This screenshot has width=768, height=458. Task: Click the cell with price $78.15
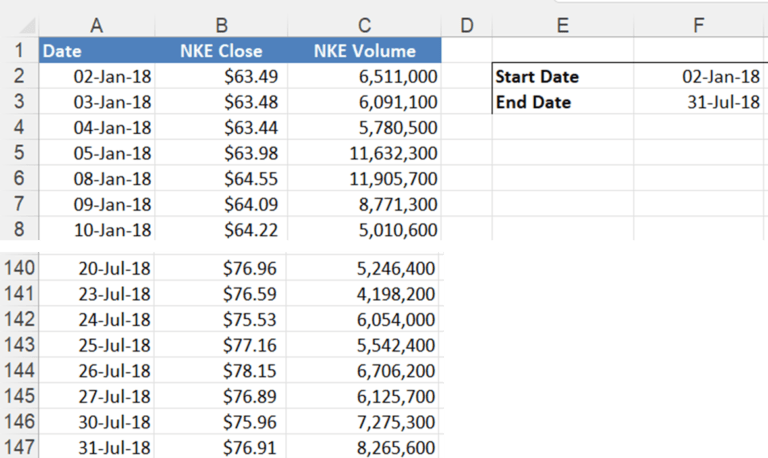pyautogui.click(x=221, y=371)
